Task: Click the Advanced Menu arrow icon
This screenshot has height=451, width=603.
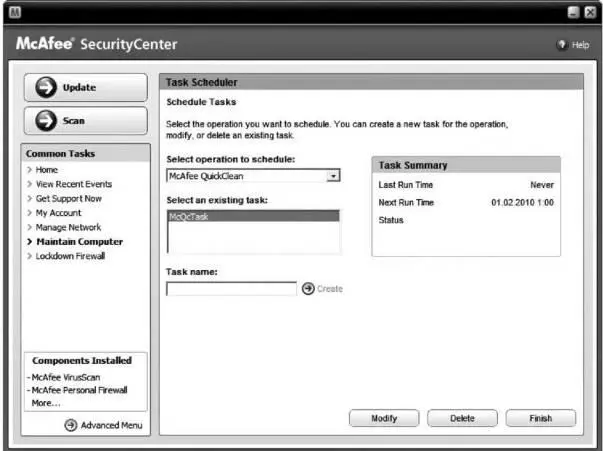Action: (x=71, y=425)
